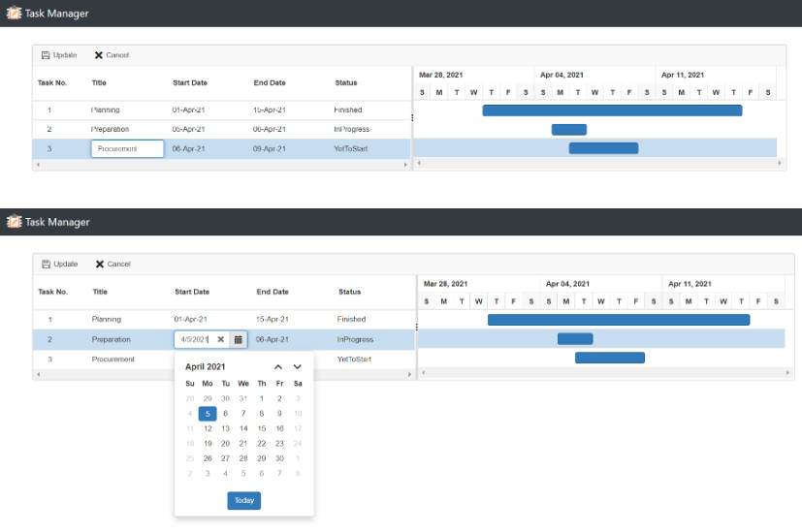
Task: Click the Update save icon above the open date picker
Action: click(46, 264)
